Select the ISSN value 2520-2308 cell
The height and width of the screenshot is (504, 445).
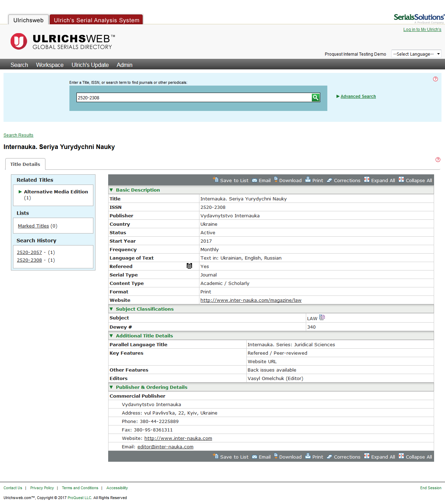pyautogui.click(x=316, y=207)
